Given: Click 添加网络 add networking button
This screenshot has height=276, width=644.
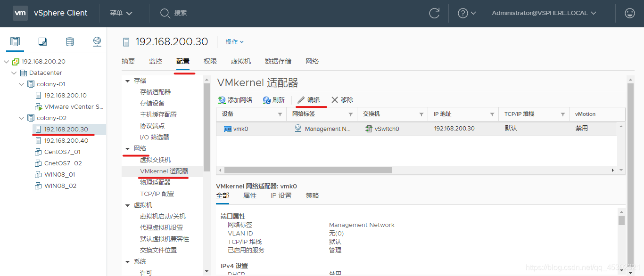Looking at the screenshot, I should [x=237, y=100].
